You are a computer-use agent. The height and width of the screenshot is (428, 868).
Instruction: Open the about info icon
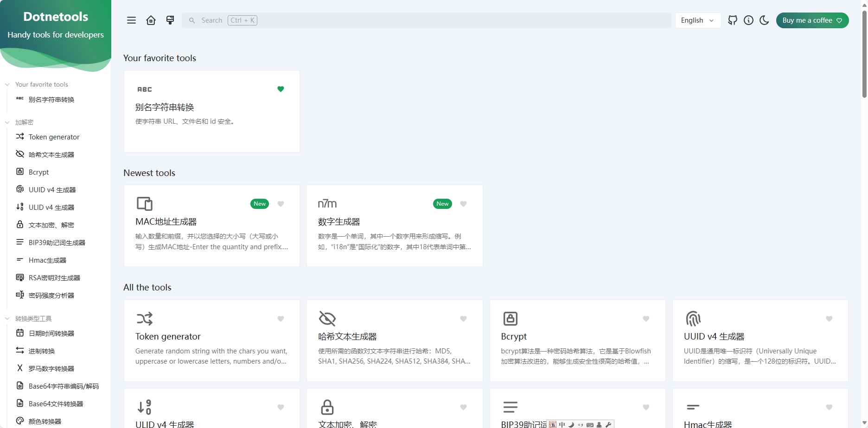click(748, 20)
